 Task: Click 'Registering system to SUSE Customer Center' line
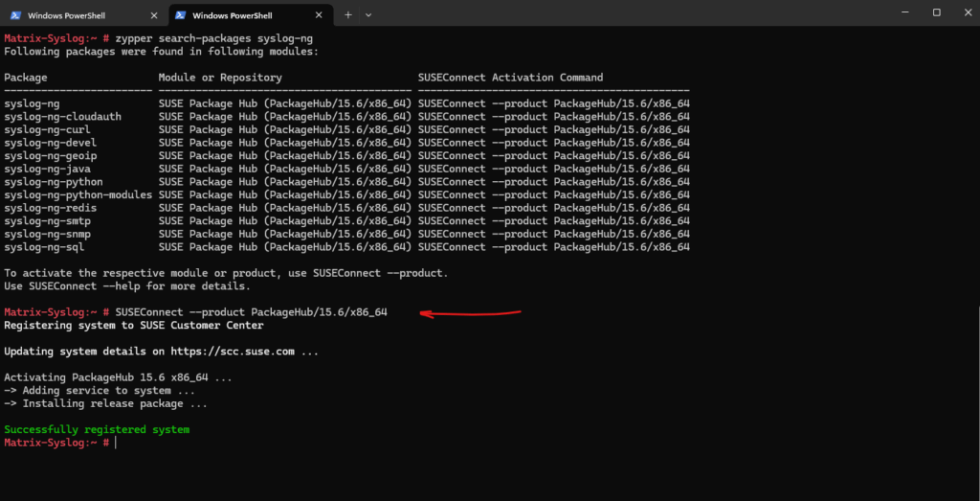pyautogui.click(x=134, y=326)
